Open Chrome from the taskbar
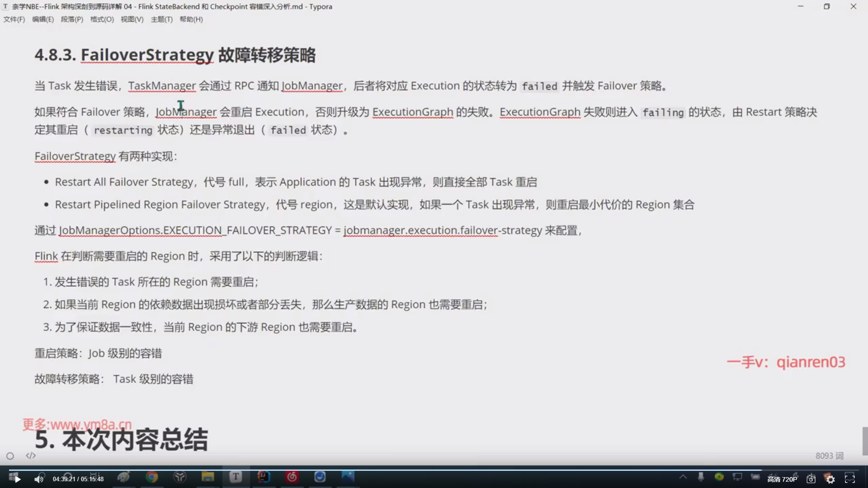868x488 pixels. tap(152, 477)
